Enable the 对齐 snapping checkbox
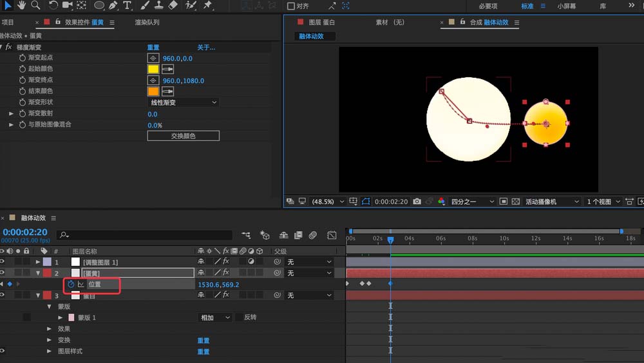Image resolution: width=644 pixels, height=363 pixels. [291, 6]
